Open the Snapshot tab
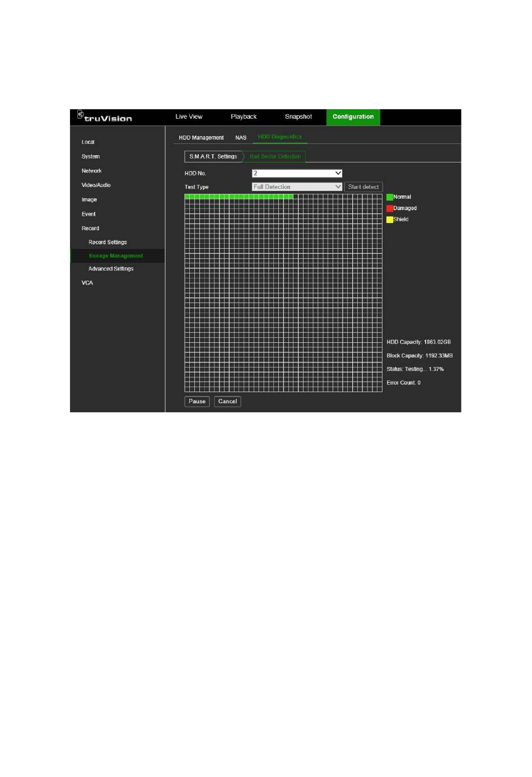532x777 pixels. [298, 117]
